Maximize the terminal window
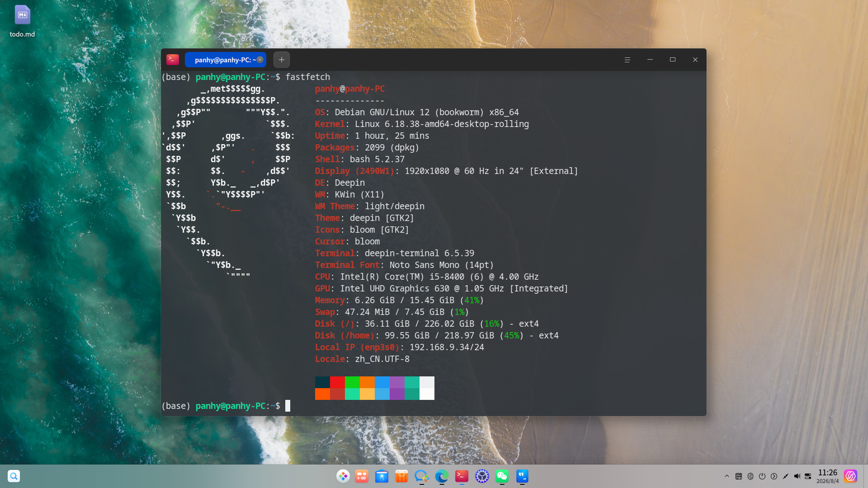Image resolution: width=868 pixels, height=488 pixels. click(x=673, y=60)
